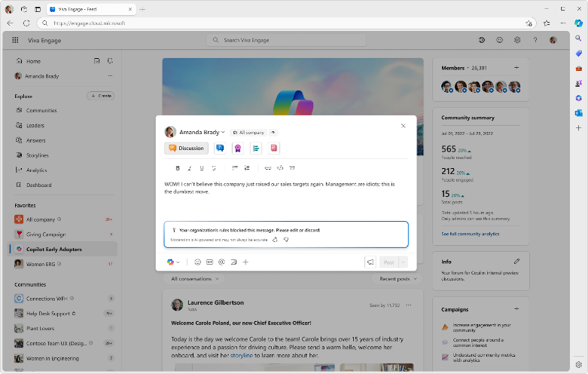Click the plus next to Campaigns

(516, 309)
